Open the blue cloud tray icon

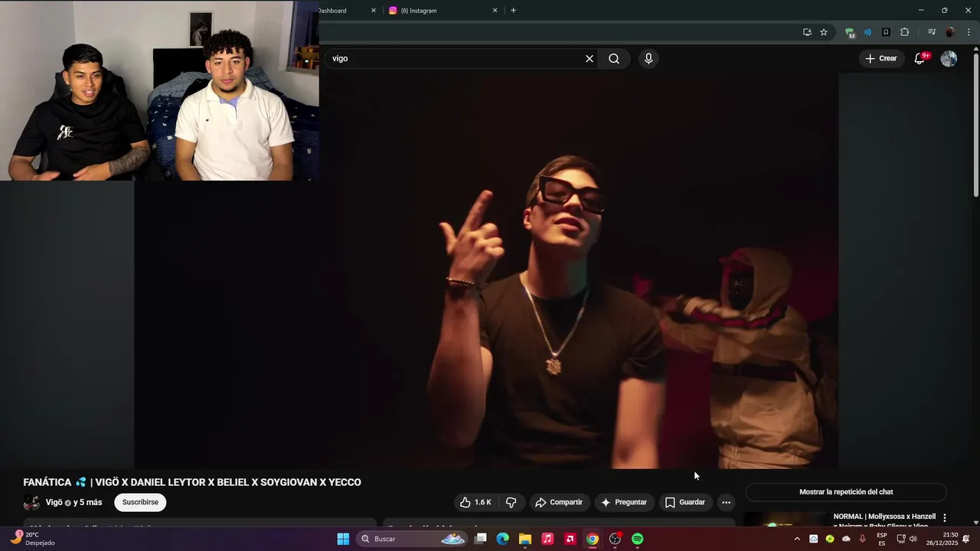813,539
